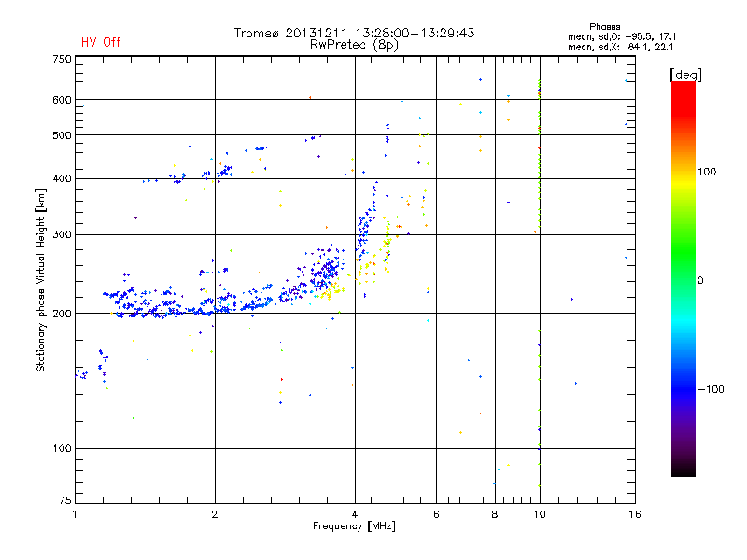Click the '75' height tick label
Viewport: 747px width, 560px height.
pos(65,500)
